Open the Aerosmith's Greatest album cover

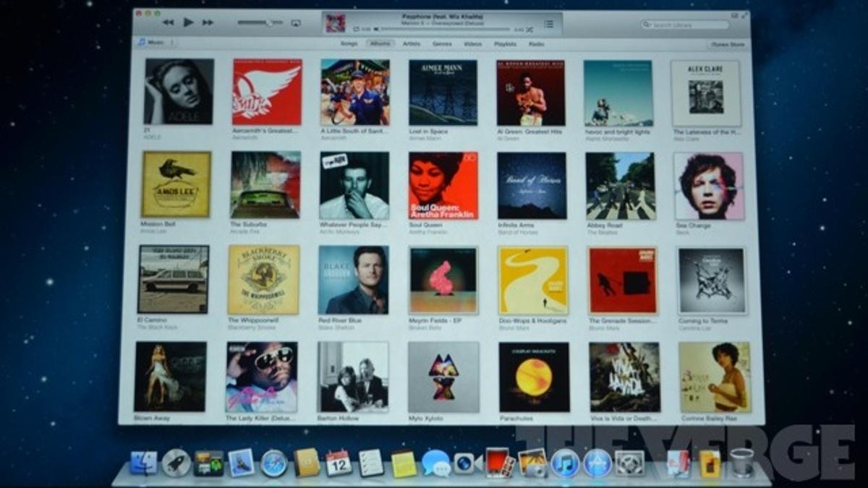(x=267, y=92)
